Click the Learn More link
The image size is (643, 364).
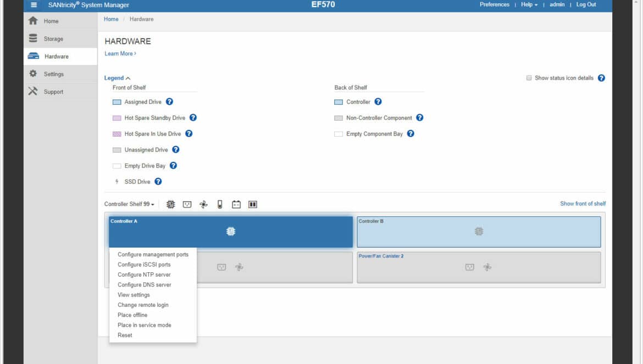[120, 54]
